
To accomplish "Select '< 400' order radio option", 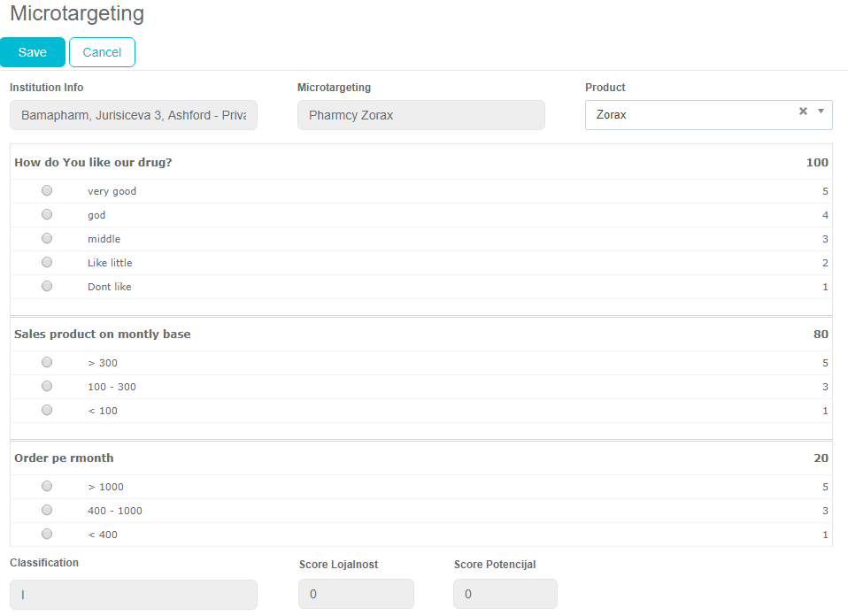I will (47, 535).
